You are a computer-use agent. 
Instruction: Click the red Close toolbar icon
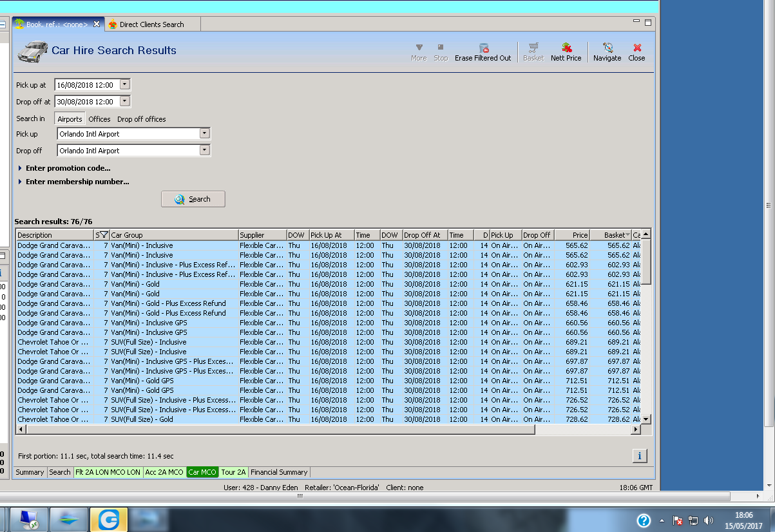(637, 48)
